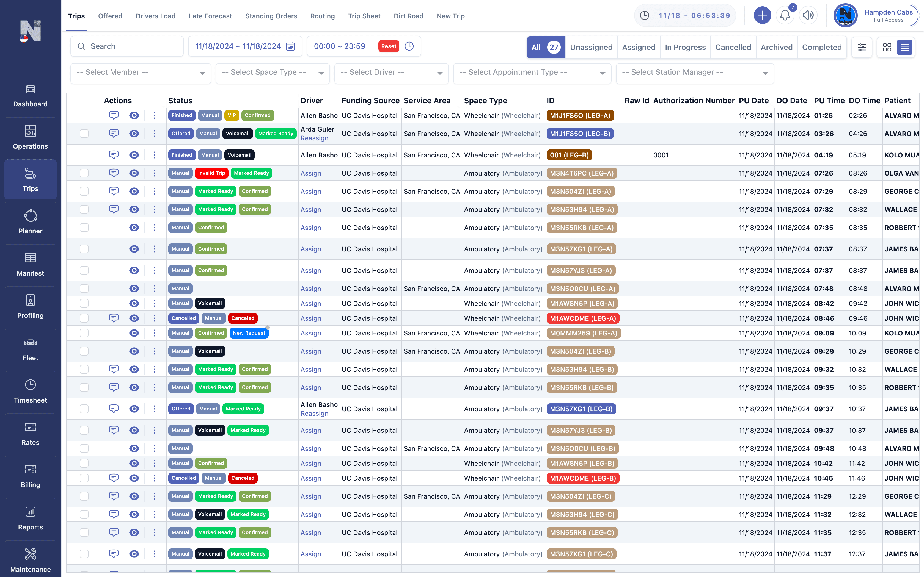Open the filters icon beside view toggles

coord(862,47)
